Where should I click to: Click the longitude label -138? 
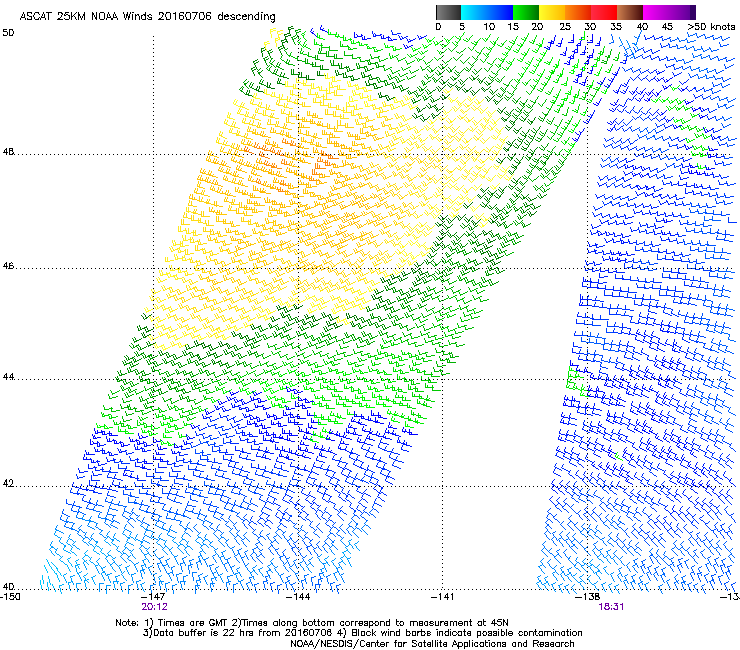point(588,597)
